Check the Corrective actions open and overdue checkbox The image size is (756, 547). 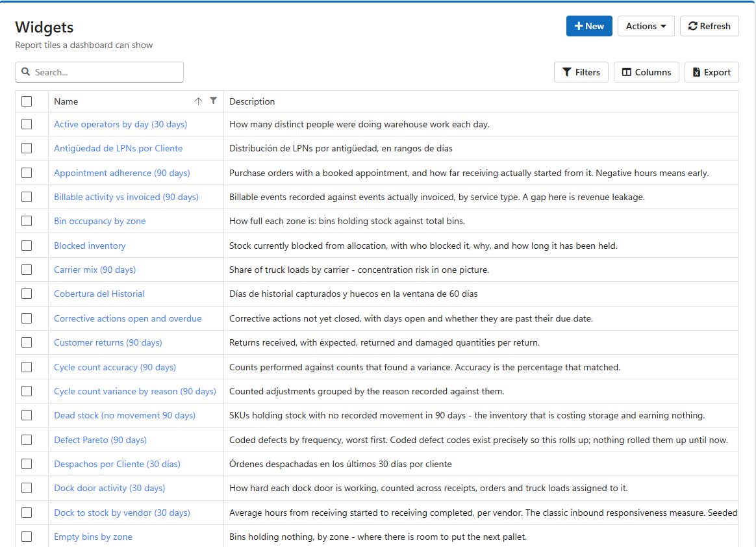pyautogui.click(x=27, y=318)
